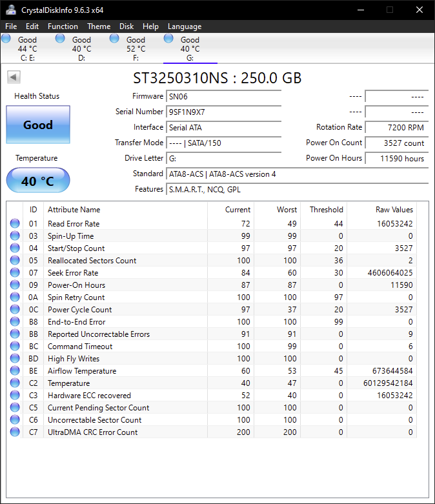Click raw value 4606064025 of Seek Error Rate
The height and width of the screenshot is (504, 435).
coord(390,272)
